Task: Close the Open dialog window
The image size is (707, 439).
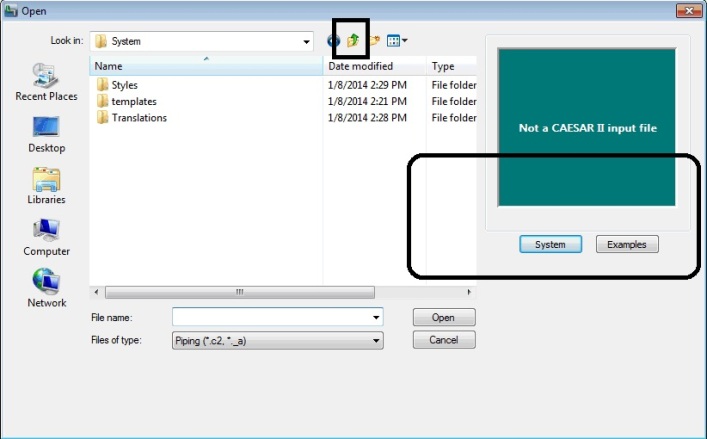Action: pyautogui.click(x=689, y=10)
